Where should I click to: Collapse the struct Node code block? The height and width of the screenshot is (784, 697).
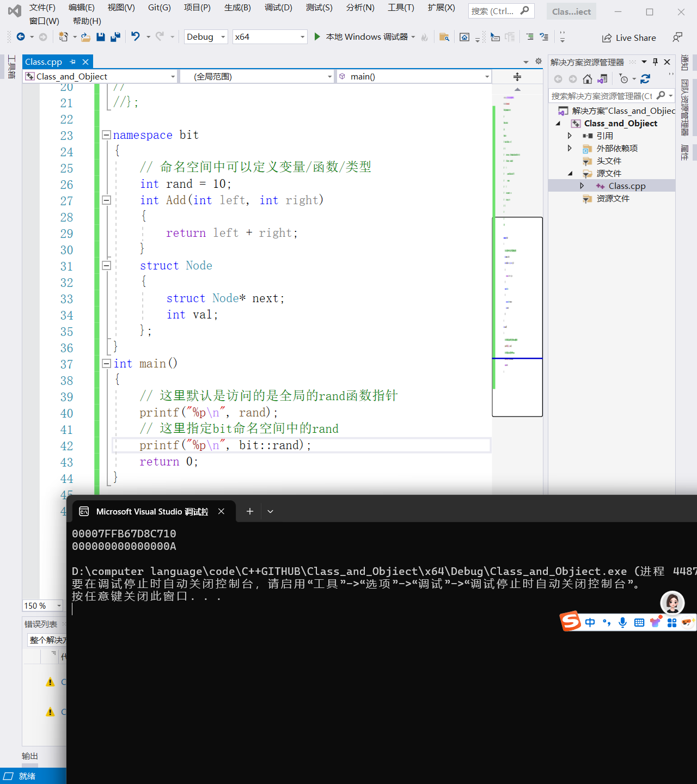[x=107, y=265]
